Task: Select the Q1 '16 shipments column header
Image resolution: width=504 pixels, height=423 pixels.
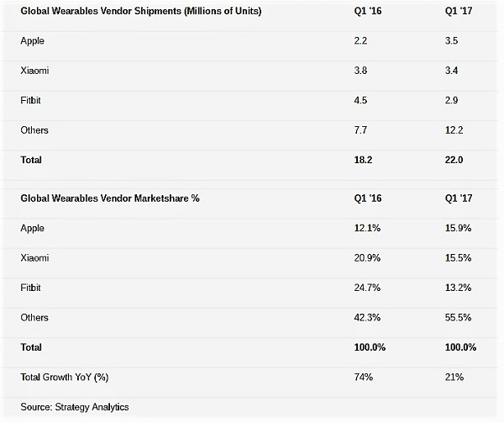Action: (368, 11)
